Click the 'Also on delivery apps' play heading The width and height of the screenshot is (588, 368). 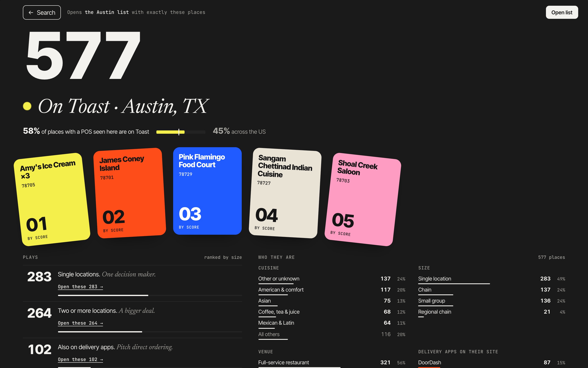86,347
